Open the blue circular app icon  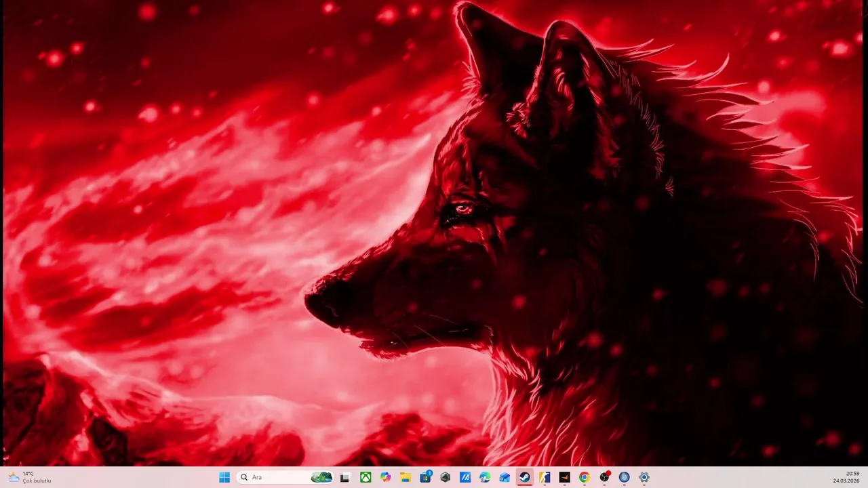[625, 477]
